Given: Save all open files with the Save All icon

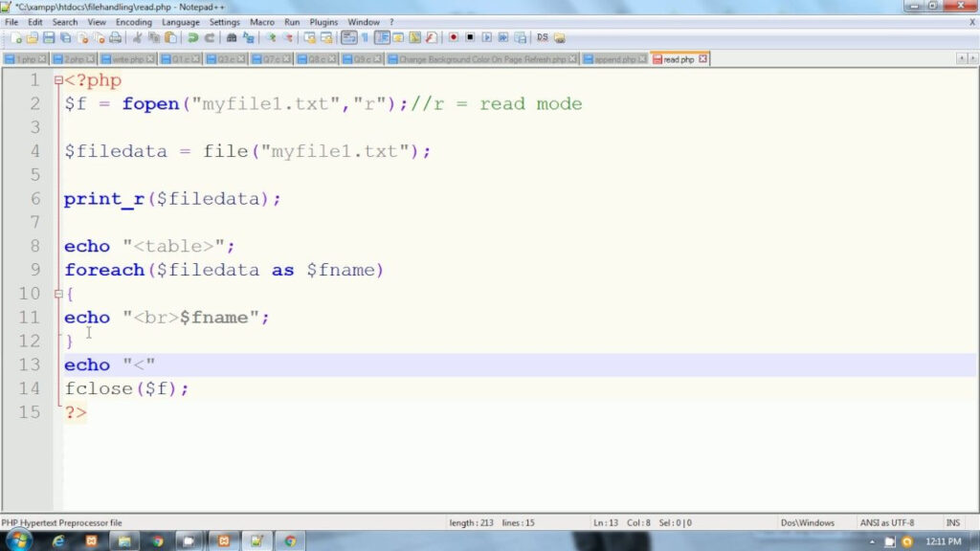Looking at the screenshot, I should tap(66, 38).
